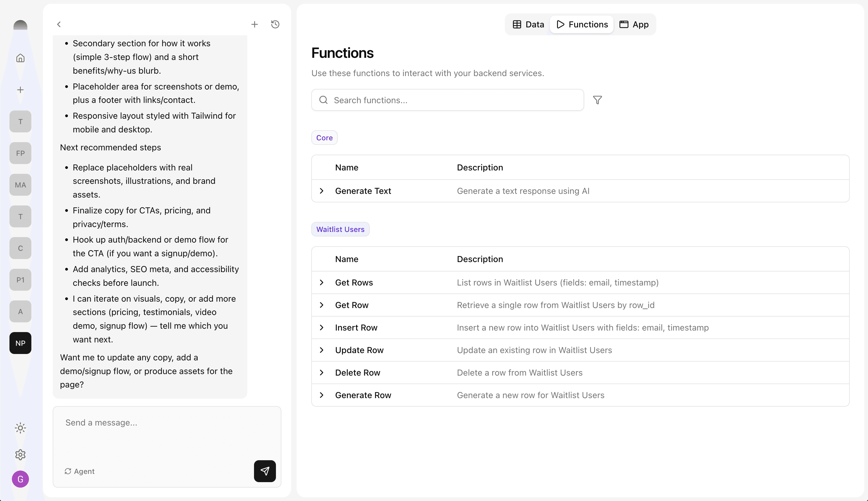This screenshot has width=868, height=501.
Task: Click the Waitlist Users tag
Action: (340, 229)
